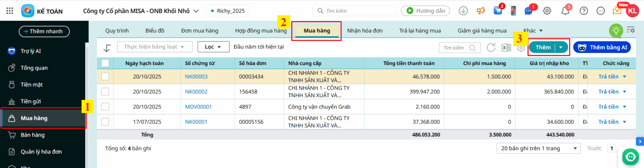
Task: Select all rows with header checkbox
Action: pos(105,63)
